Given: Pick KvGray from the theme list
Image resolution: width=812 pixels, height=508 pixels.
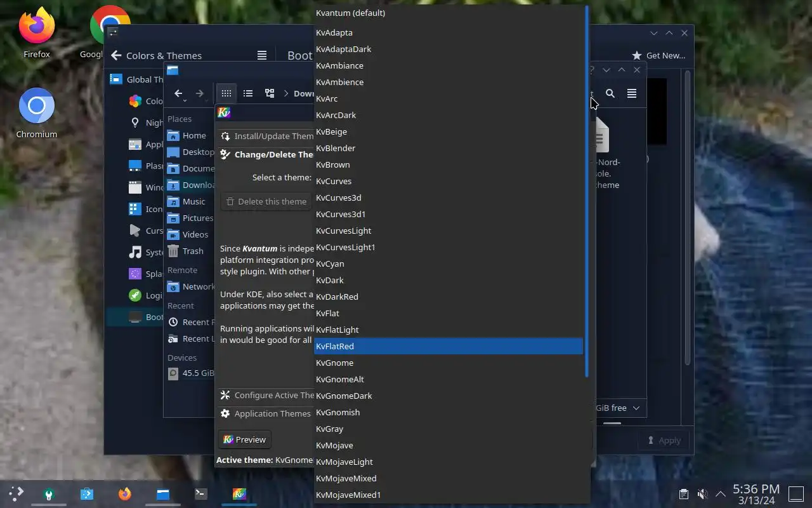Looking at the screenshot, I should pos(449,429).
